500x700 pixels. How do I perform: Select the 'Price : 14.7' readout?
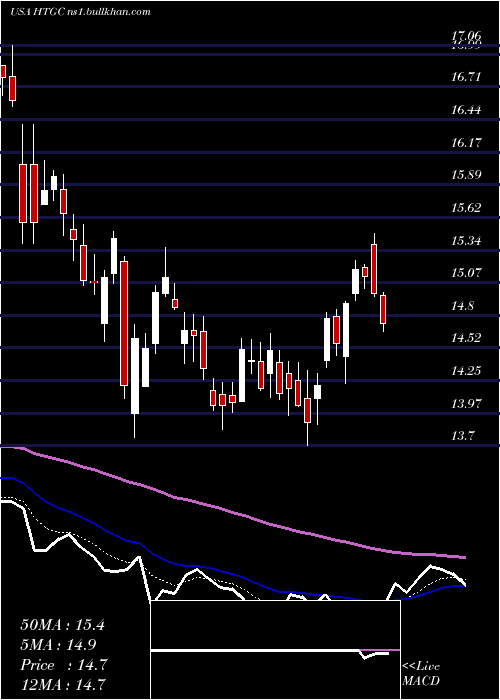(x=64, y=665)
